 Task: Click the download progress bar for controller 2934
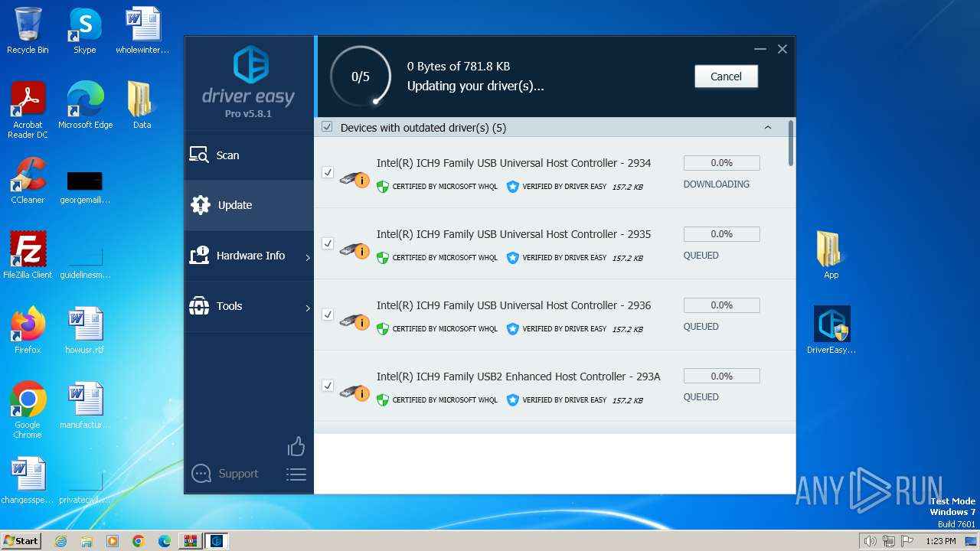click(x=721, y=163)
